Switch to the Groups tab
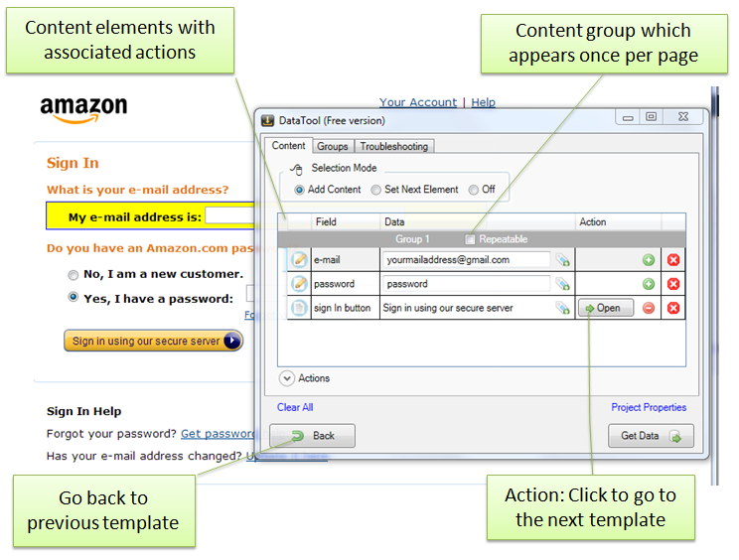 click(333, 146)
